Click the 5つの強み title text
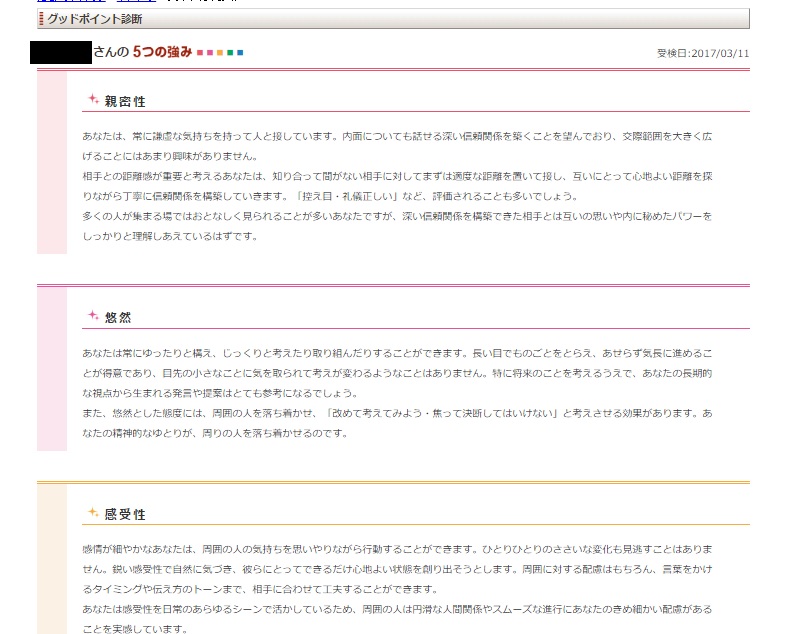Screen dimensions: 790x634 (162, 52)
